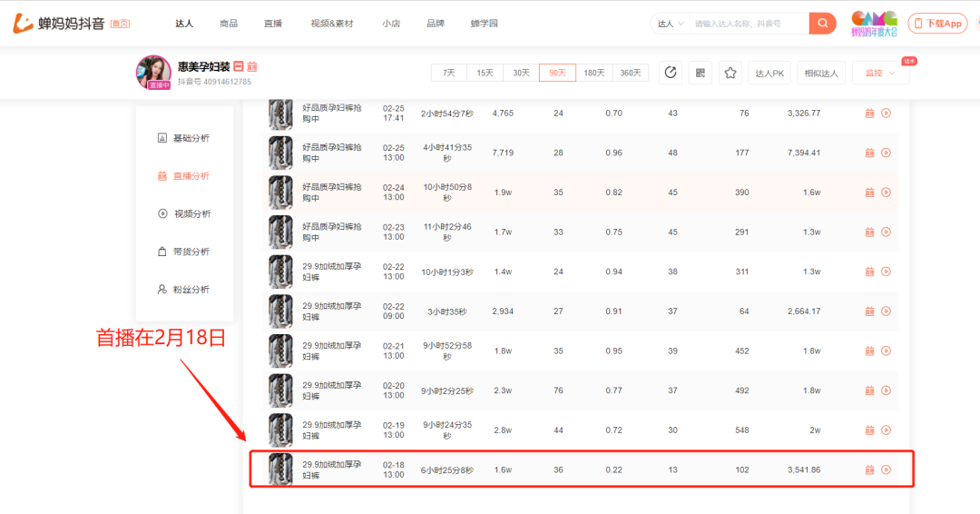Select the 180天 time range

593,73
